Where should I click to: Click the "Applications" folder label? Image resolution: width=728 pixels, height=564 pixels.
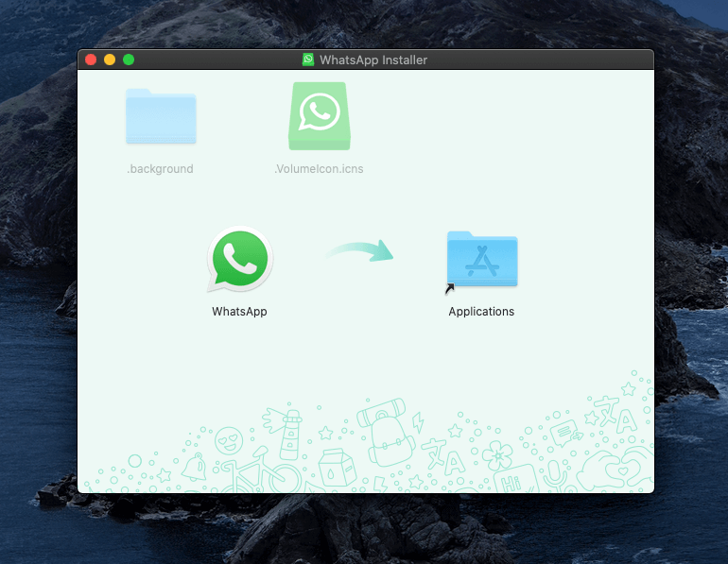click(481, 311)
